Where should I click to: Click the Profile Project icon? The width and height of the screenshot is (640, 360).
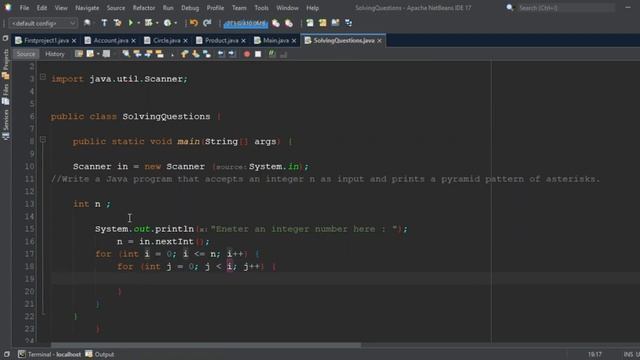167,23
